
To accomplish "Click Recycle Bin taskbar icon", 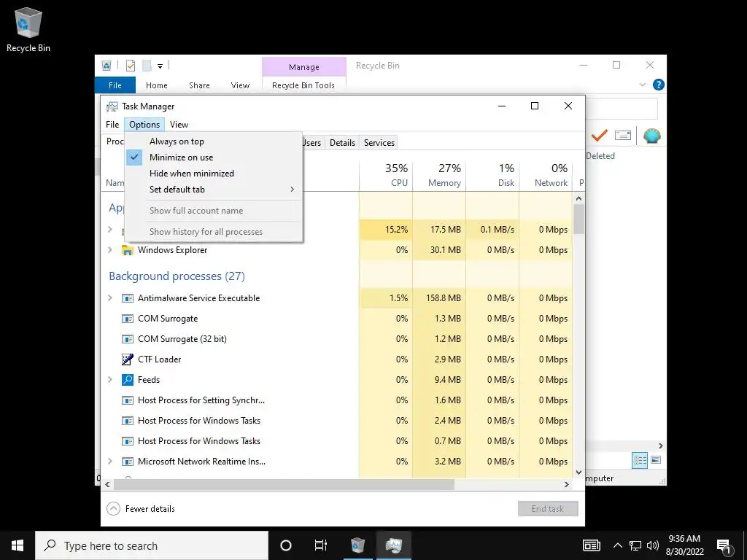I will click(x=357, y=545).
